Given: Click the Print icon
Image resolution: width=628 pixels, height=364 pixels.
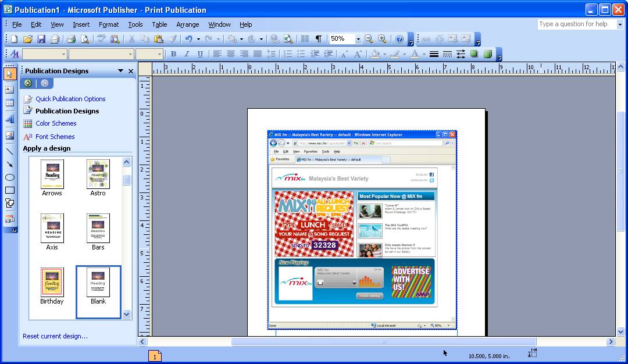Looking at the screenshot, I should [72, 39].
